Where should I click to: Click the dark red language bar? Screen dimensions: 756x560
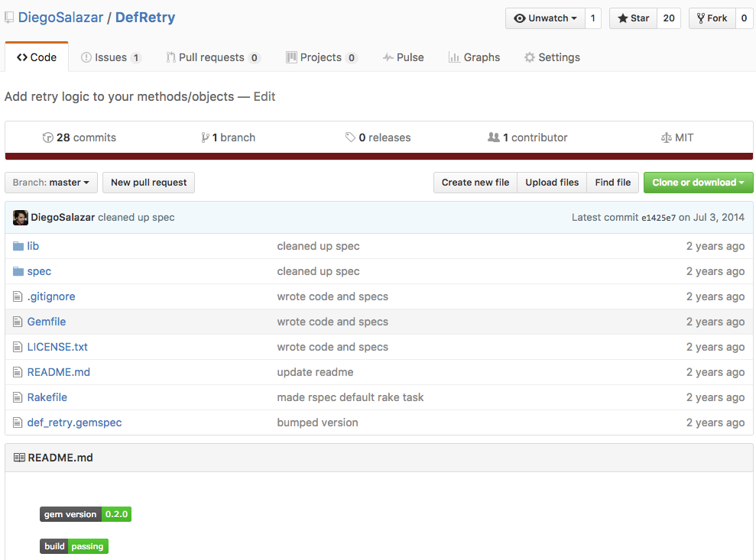(x=379, y=156)
